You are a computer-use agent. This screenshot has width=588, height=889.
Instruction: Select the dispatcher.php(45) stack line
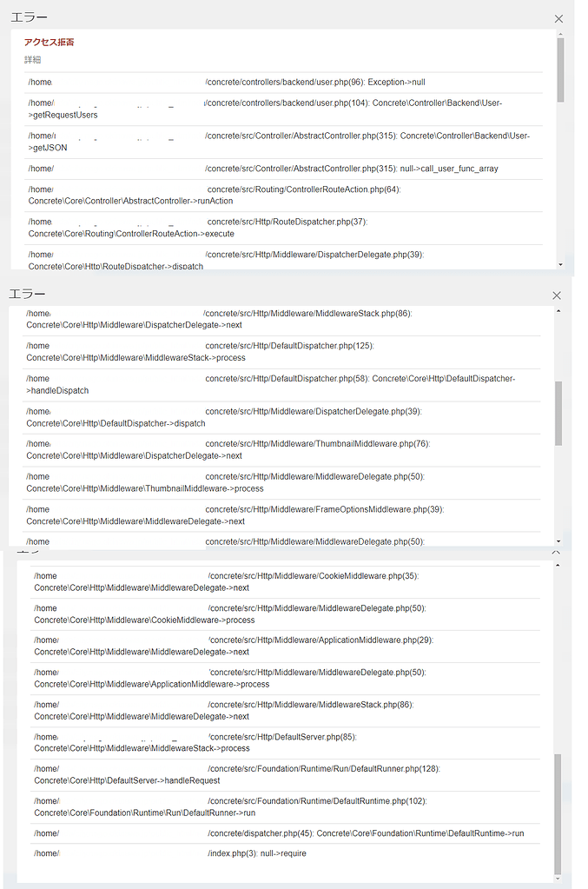point(287,833)
